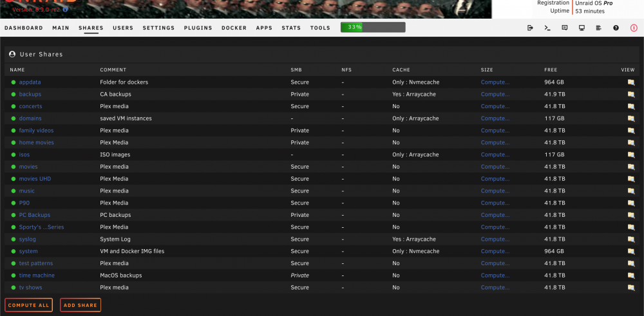Sort by the Size column header
The image size is (644, 316).
487,70
